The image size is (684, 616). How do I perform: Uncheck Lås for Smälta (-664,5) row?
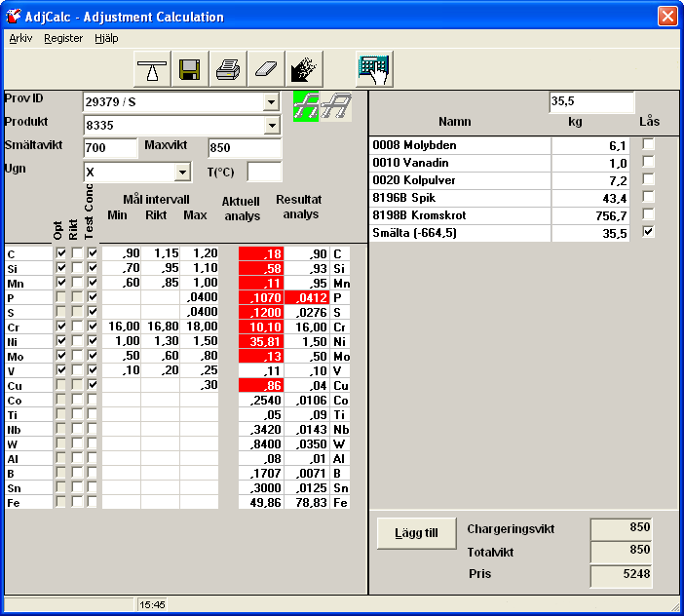pyautogui.click(x=648, y=232)
